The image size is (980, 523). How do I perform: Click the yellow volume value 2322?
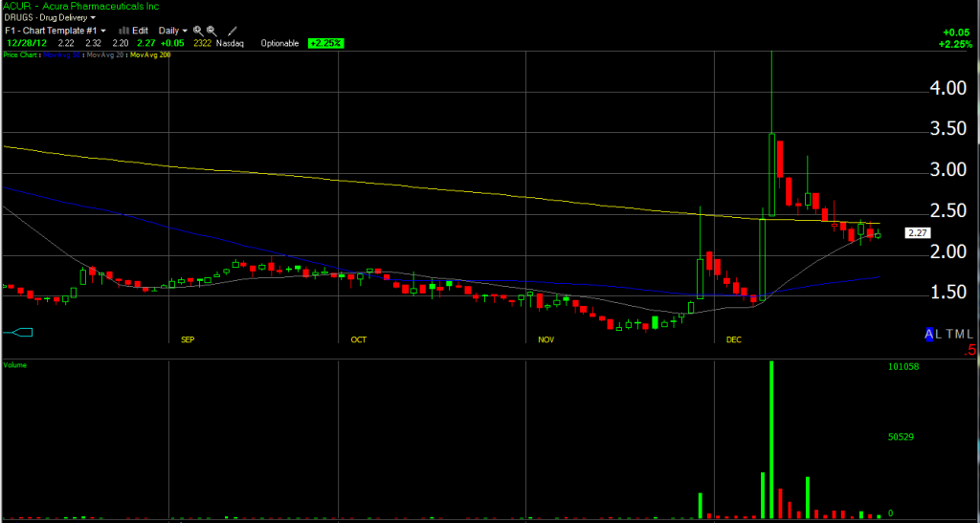click(x=203, y=43)
